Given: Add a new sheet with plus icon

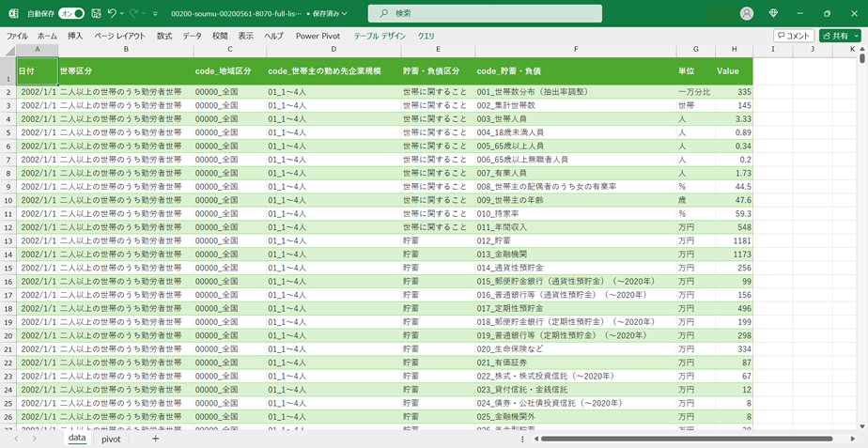Looking at the screenshot, I should point(156,439).
